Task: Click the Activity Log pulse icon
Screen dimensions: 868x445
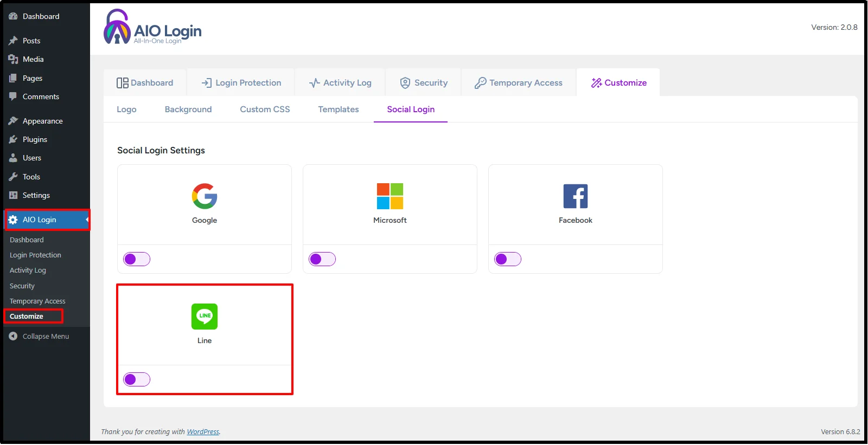Action: [x=315, y=83]
